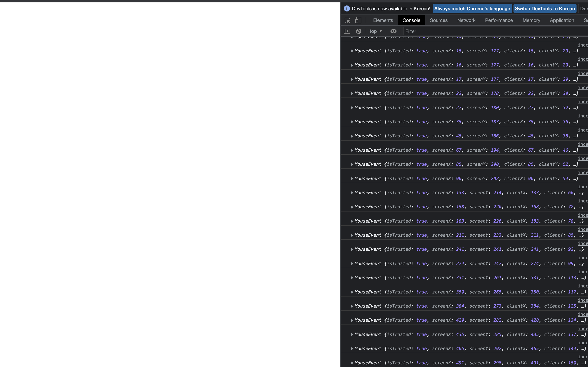Open the Application tab
The image size is (588, 367).
(562, 20)
